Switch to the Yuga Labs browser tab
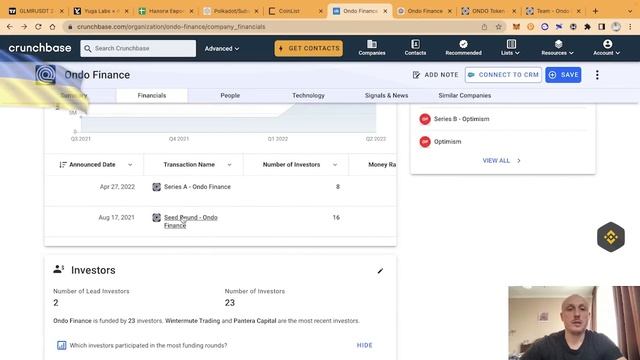 coord(100,11)
